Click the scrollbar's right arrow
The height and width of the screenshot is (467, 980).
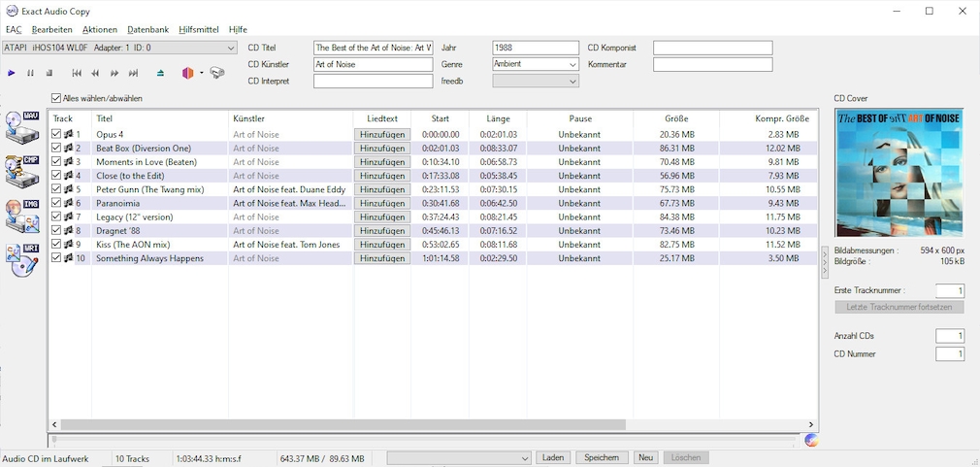point(811,424)
